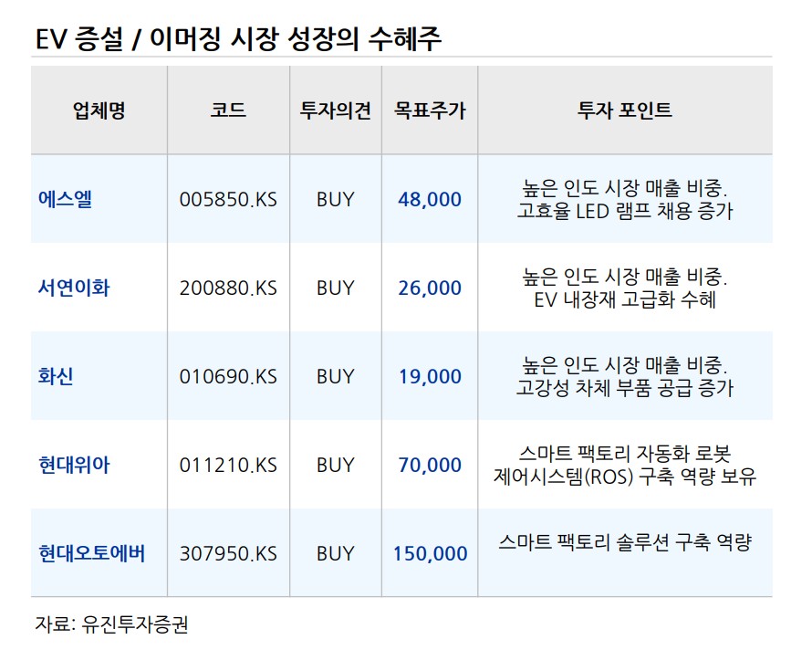
Task: Select the '코드' column header
Action: click(228, 110)
